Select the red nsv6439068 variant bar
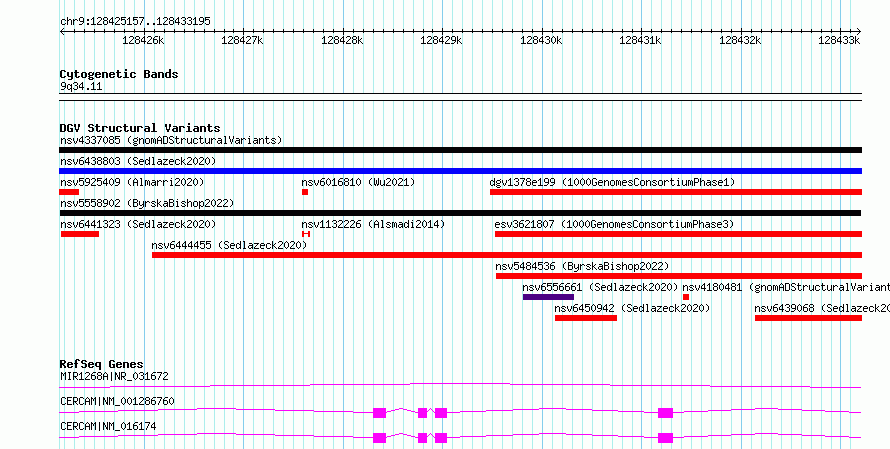 click(x=808, y=318)
